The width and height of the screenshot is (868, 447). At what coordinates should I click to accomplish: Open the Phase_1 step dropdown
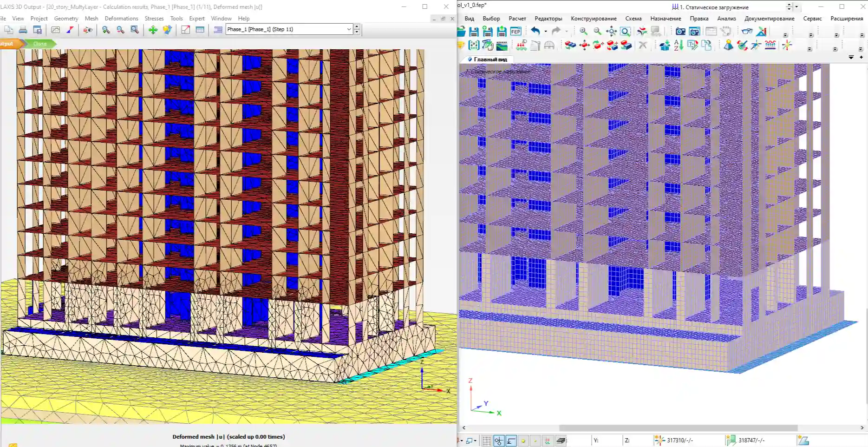348,29
